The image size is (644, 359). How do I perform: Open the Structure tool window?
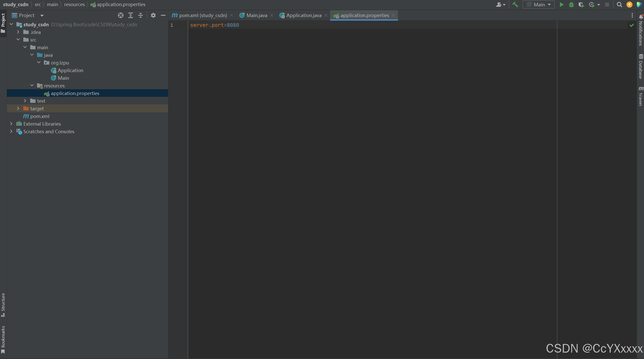click(x=3, y=305)
